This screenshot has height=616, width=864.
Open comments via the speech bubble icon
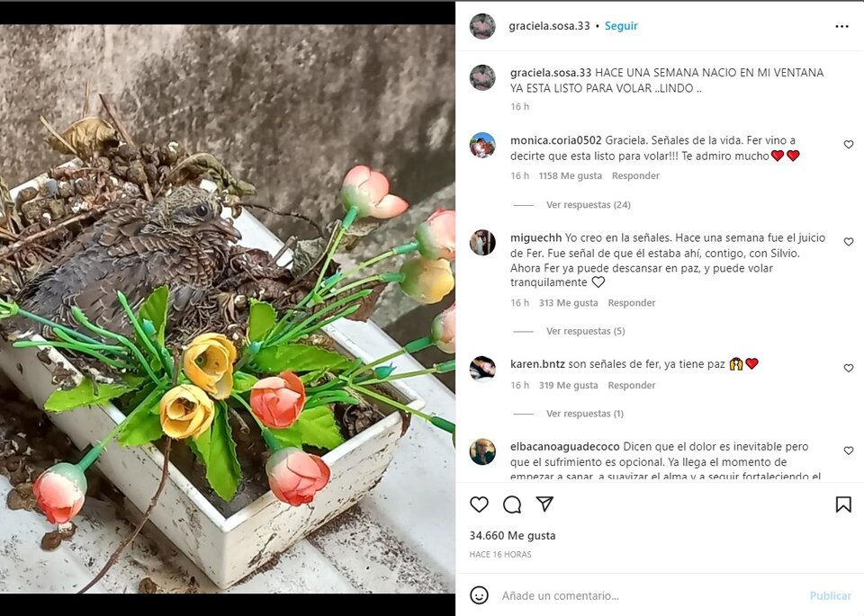pos(512,504)
